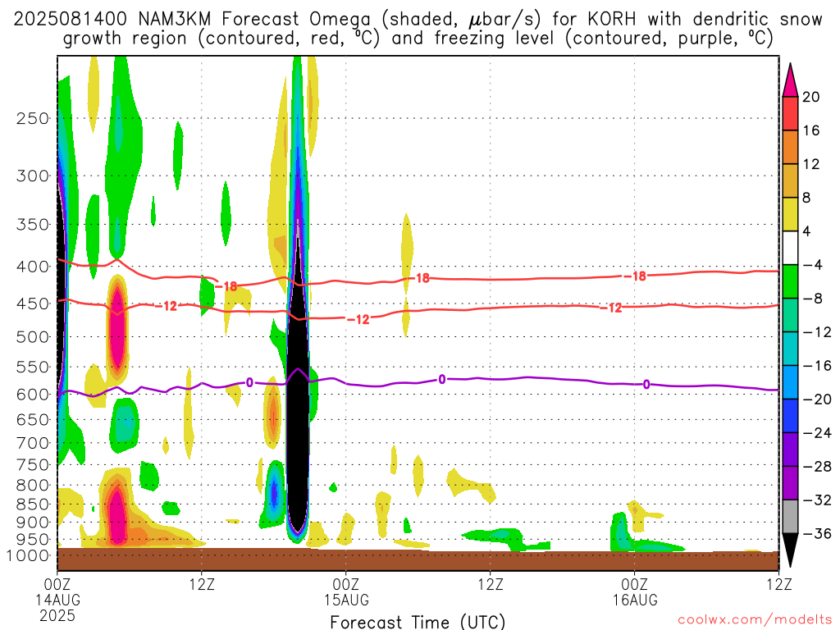Screen dimensions: 840x630
Task: Open the coolwx.com/modelts link
Action: 755,620
